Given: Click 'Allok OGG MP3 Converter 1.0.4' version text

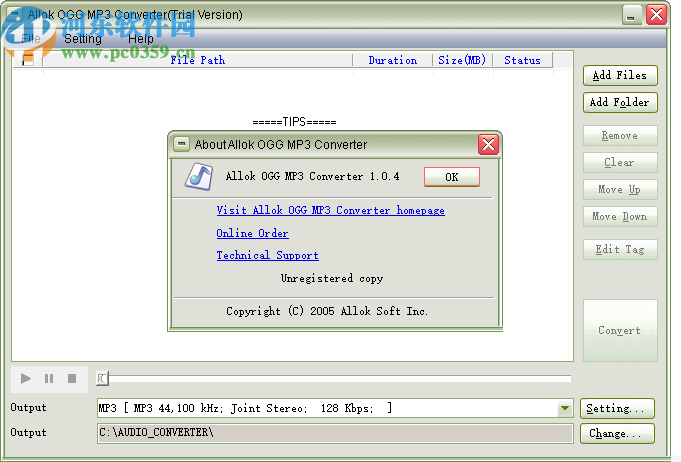Looking at the screenshot, I should 313,176.
